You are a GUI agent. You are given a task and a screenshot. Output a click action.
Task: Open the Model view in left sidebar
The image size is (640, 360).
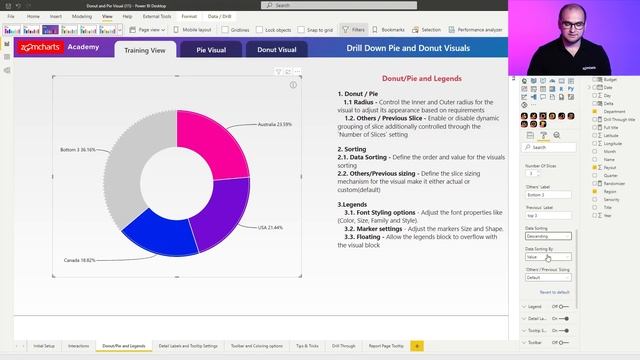pos(7,70)
